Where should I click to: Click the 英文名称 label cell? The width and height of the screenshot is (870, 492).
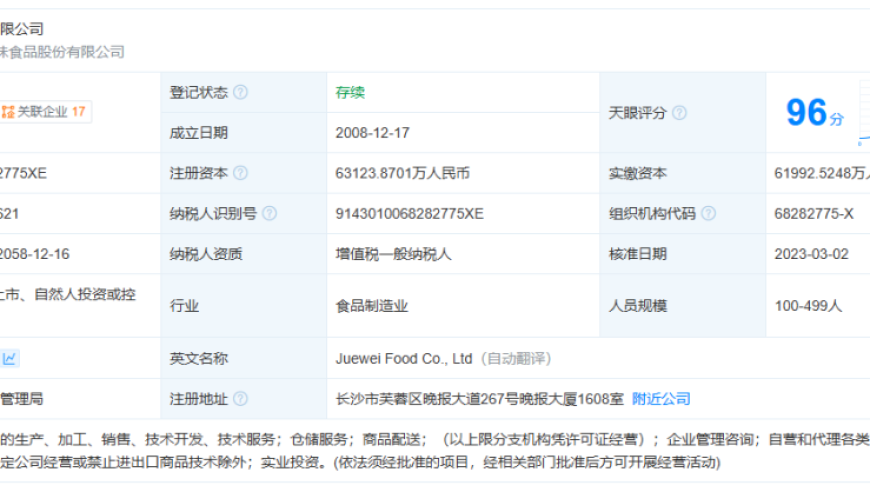[244, 358]
